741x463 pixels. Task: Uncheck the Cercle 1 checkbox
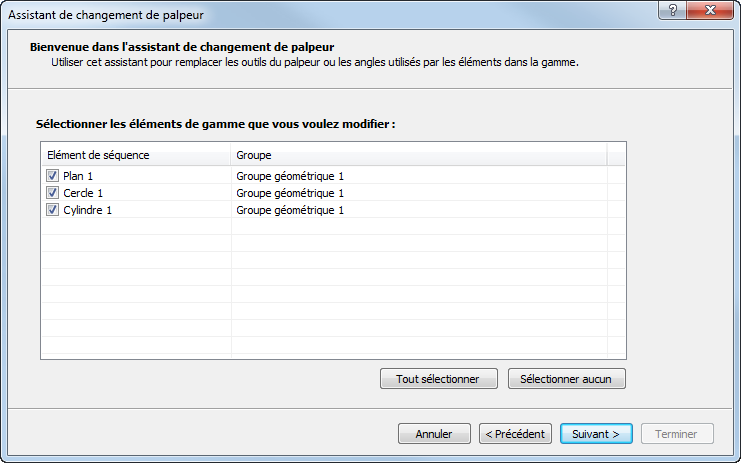(x=52, y=193)
